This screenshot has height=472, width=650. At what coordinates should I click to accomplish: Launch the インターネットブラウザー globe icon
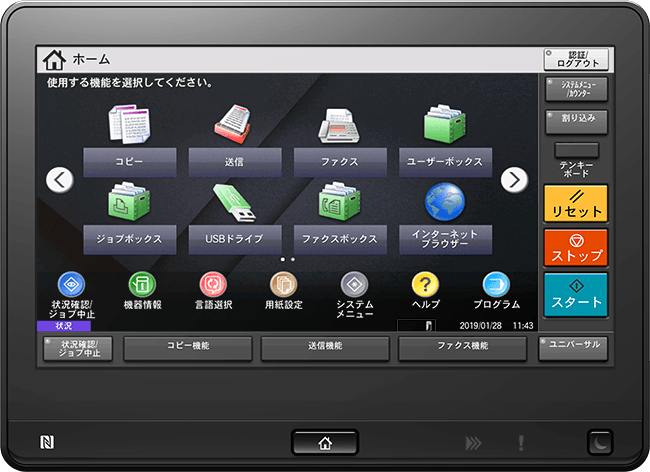(x=445, y=201)
